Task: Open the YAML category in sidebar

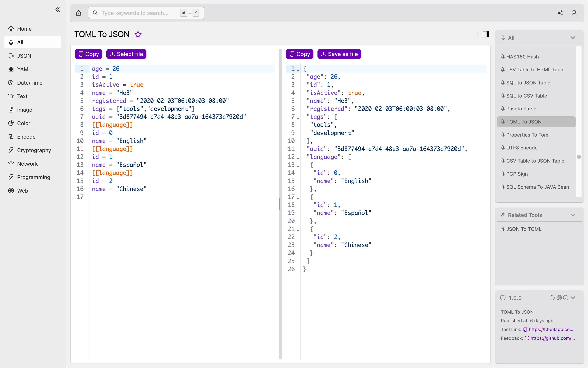Action: tap(32, 69)
